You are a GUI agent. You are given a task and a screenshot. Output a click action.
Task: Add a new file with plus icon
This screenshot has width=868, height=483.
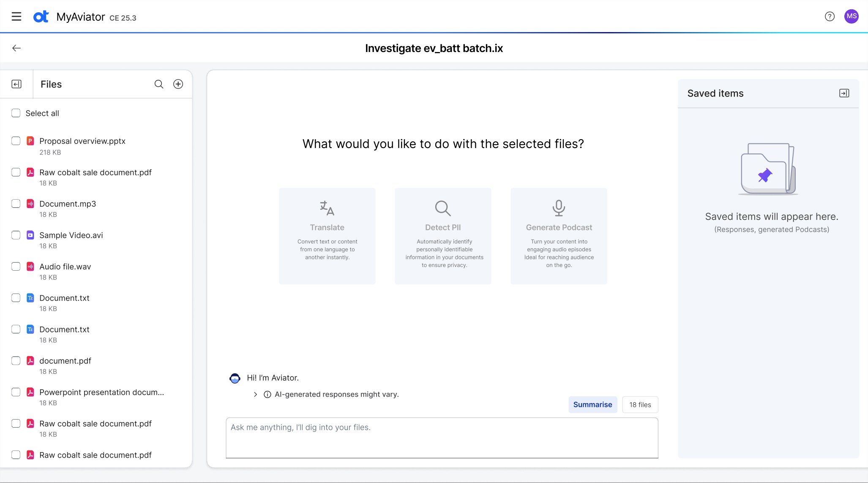click(178, 84)
